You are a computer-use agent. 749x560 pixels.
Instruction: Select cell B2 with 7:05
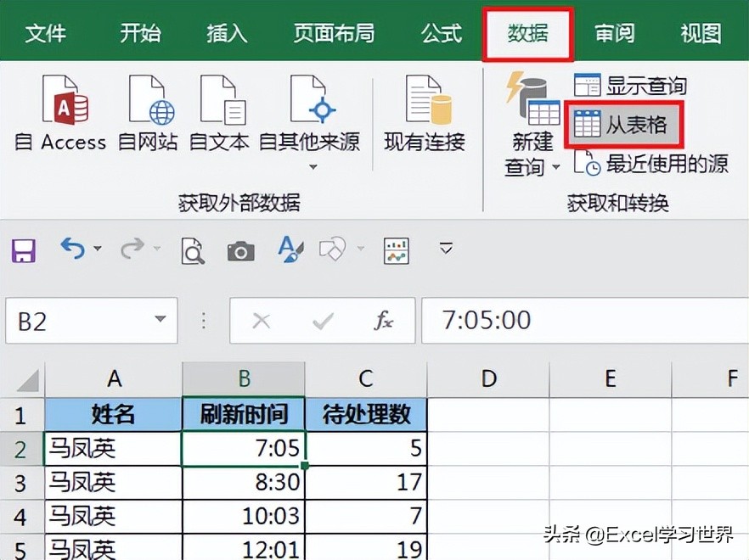[244, 448]
